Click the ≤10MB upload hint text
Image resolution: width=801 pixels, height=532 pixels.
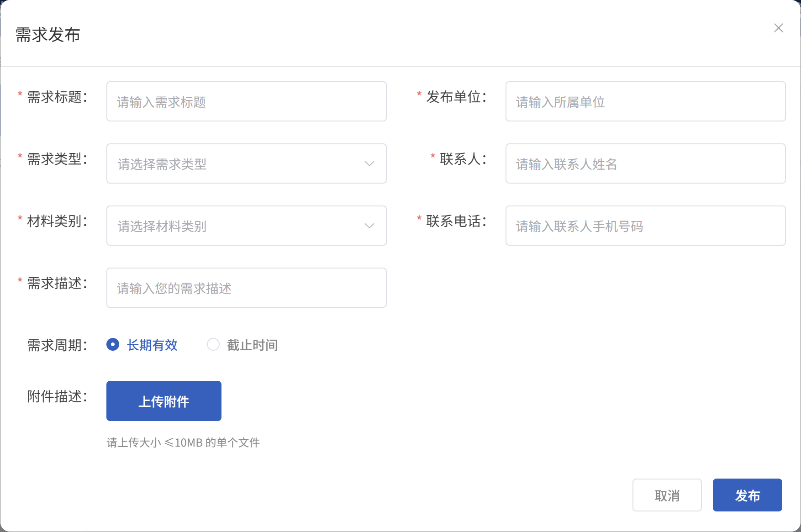(x=183, y=442)
